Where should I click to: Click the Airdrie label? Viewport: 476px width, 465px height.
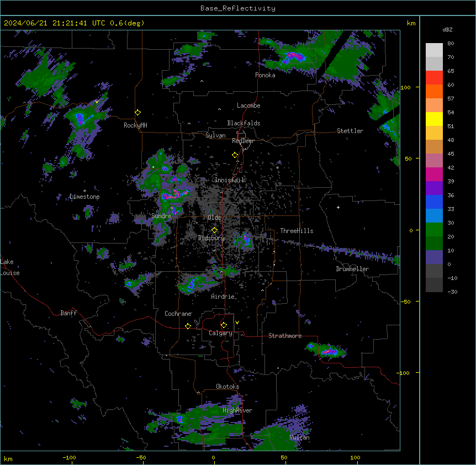click(223, 297)
